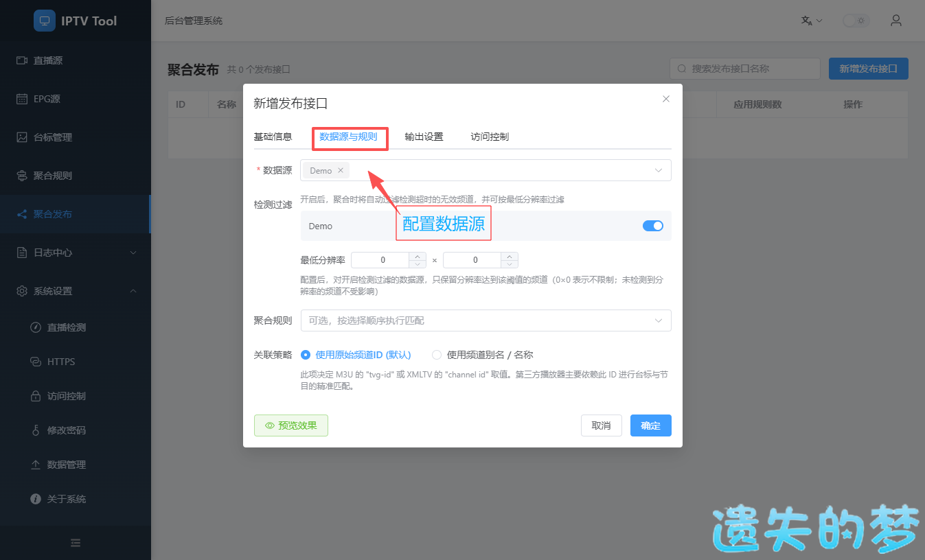Image resolution: width=925 pixels, height=560 pixels.
Task: Open the EPG源 calendar icon
Action: point(22,99)
